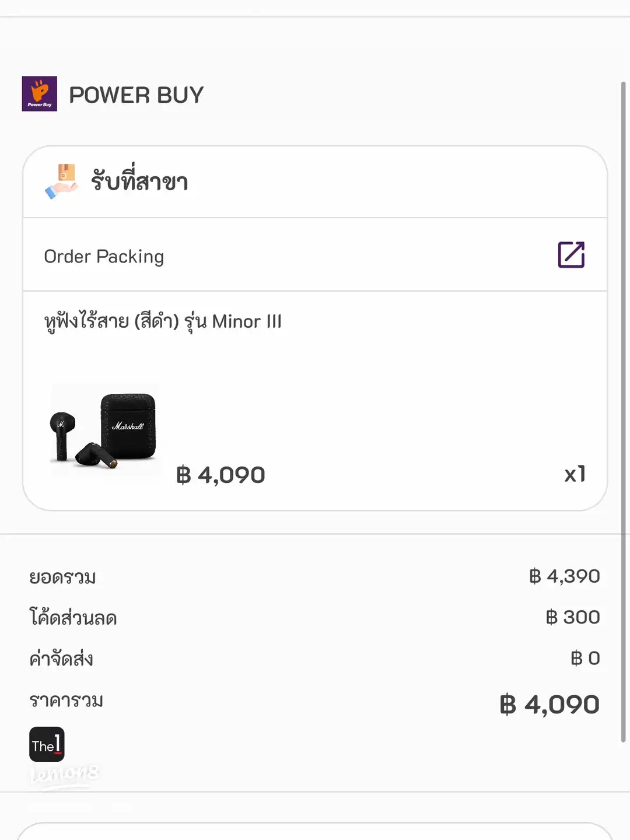Click the vertical scrollbar on the right edge
630x840 pixels.
pyautogui.click(x=623, y=408)
